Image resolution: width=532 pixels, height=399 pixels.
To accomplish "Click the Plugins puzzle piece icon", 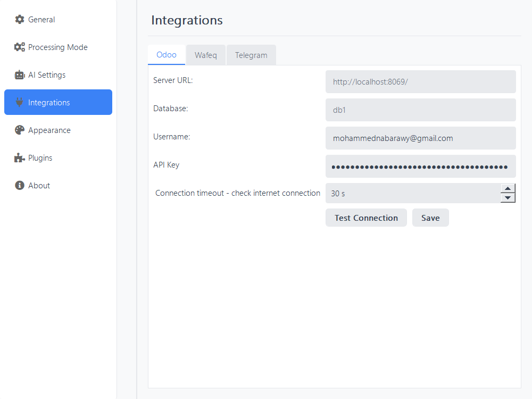I will 20,158.
